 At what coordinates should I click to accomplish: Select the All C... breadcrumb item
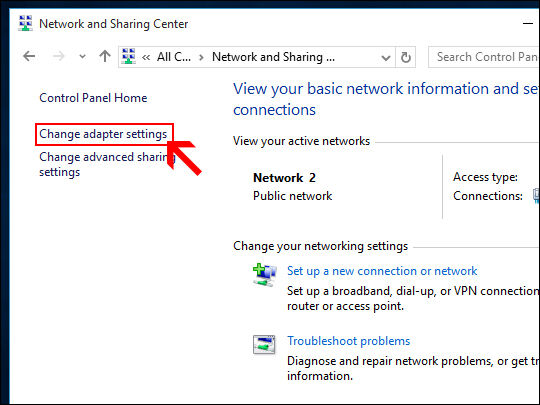174,57
